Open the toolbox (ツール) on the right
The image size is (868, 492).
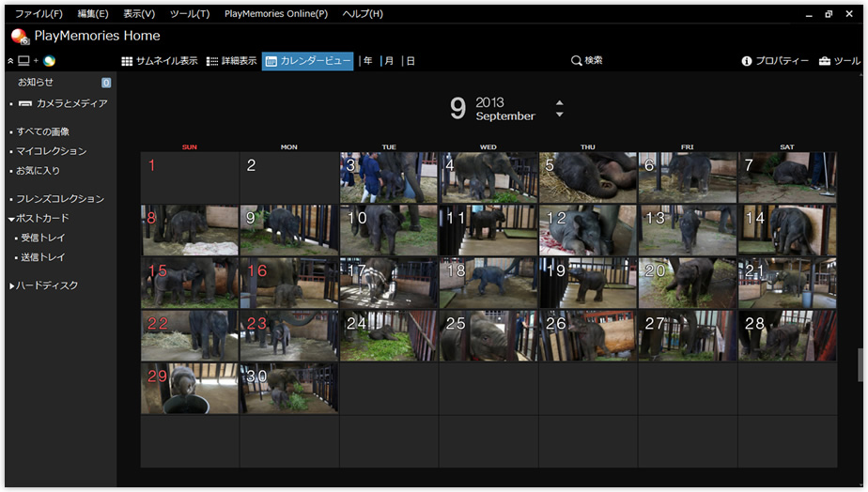tap(839, 61)
